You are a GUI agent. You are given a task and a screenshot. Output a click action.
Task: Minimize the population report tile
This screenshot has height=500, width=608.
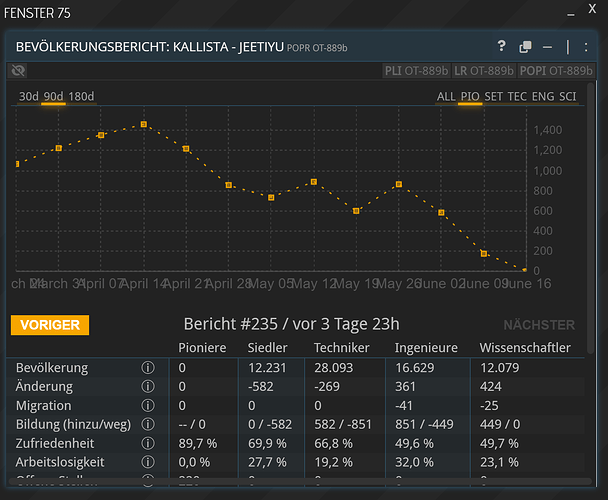[547, 47]
